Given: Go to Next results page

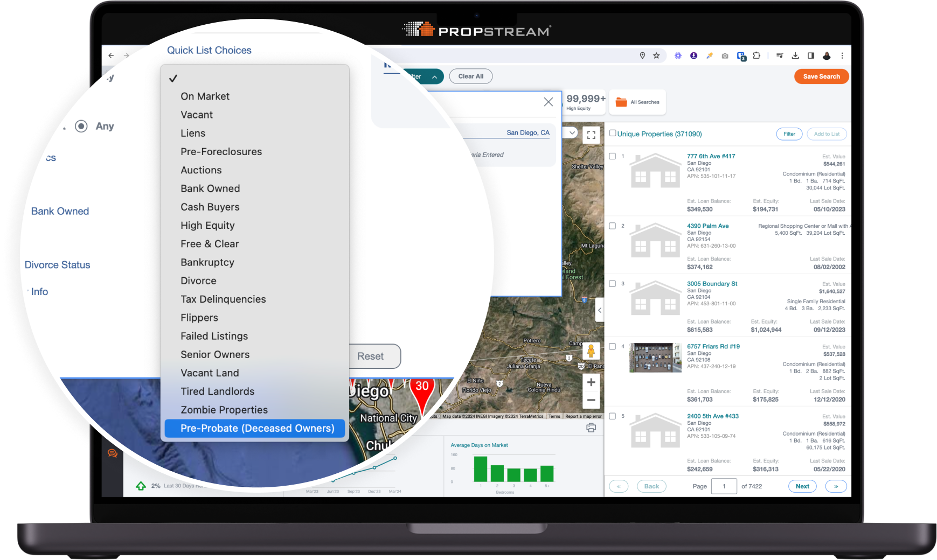Looking at the screenshot, I should (x=802, y=486).
